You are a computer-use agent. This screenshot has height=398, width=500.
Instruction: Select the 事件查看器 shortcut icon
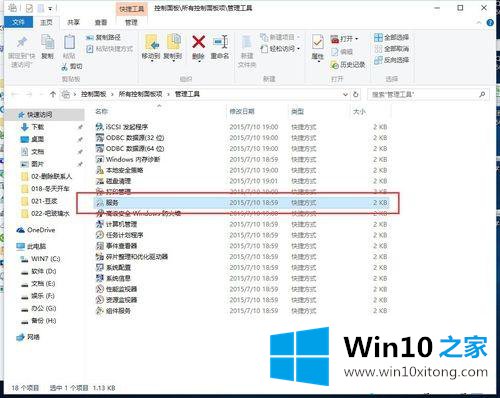(x=100, y=246)
